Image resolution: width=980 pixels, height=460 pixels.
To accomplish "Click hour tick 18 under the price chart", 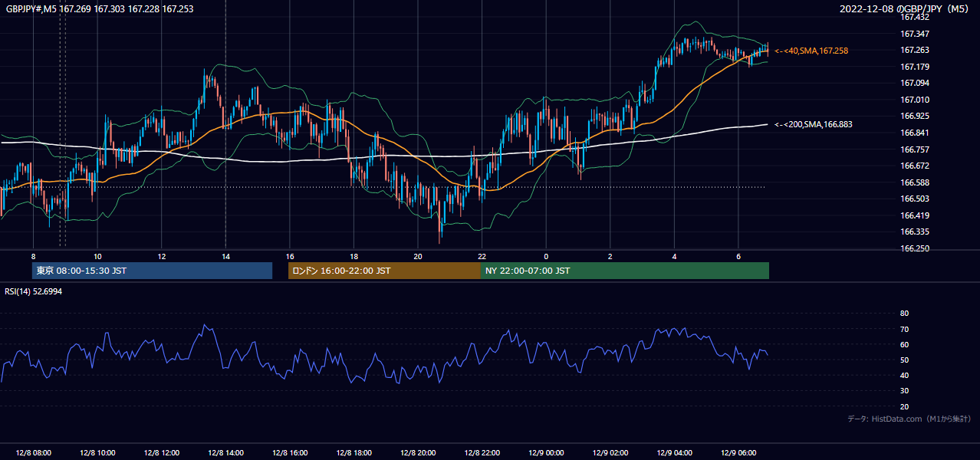I will (x=354, y=256).
